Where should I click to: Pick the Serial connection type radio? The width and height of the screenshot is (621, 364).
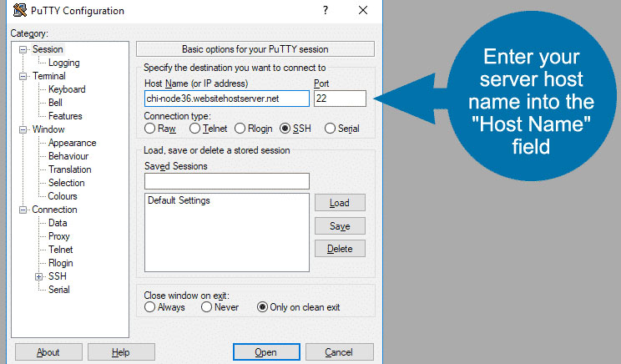pyautogui.click(x=330, y=129)
